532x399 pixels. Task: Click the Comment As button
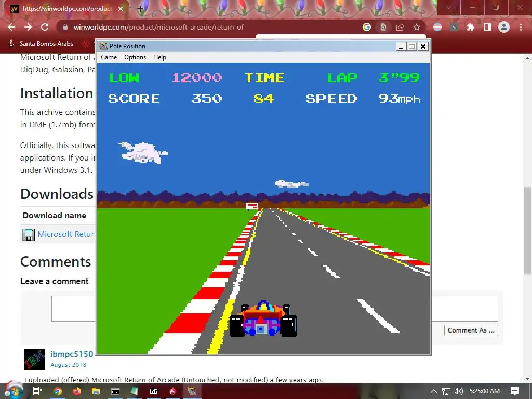(x=471, y=330)
